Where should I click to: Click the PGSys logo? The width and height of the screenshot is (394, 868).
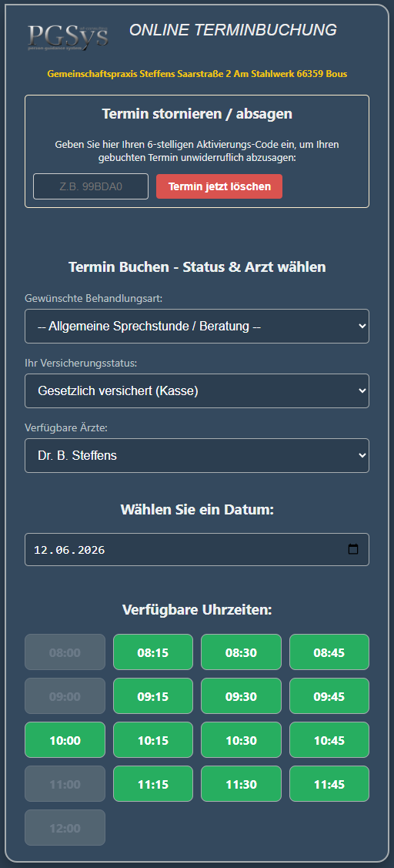pos(68,37)
